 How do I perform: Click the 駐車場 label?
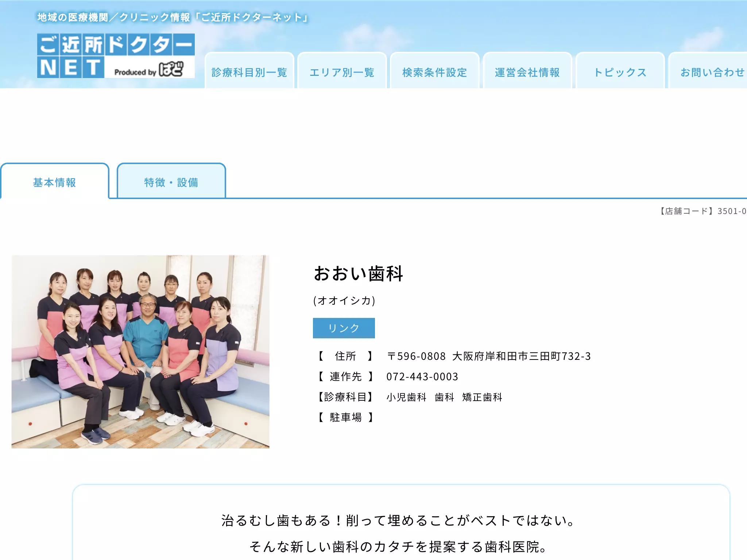click(x=346, y=417)
